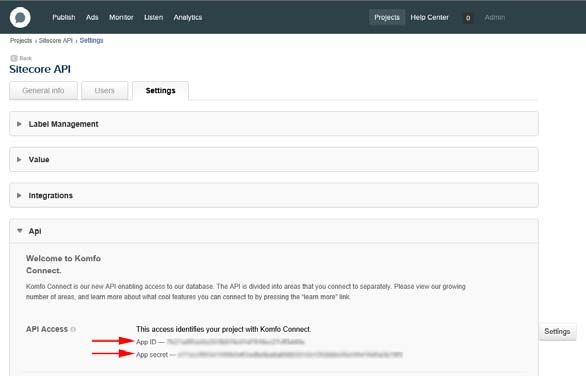Screen dimensions: 586x376
Task: Expand the Value section
Action: [x=274, y=160]
